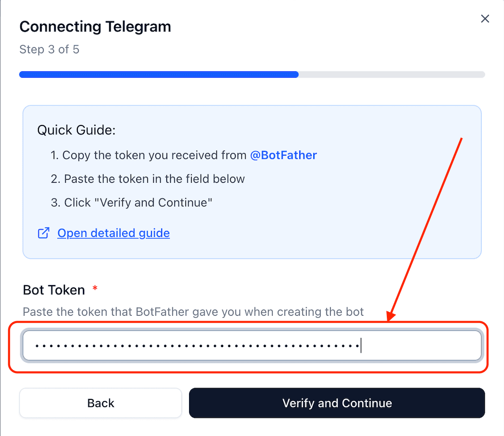Open the detailed guide link
This screenshot has height=436, width=504.
coord(113,233)
